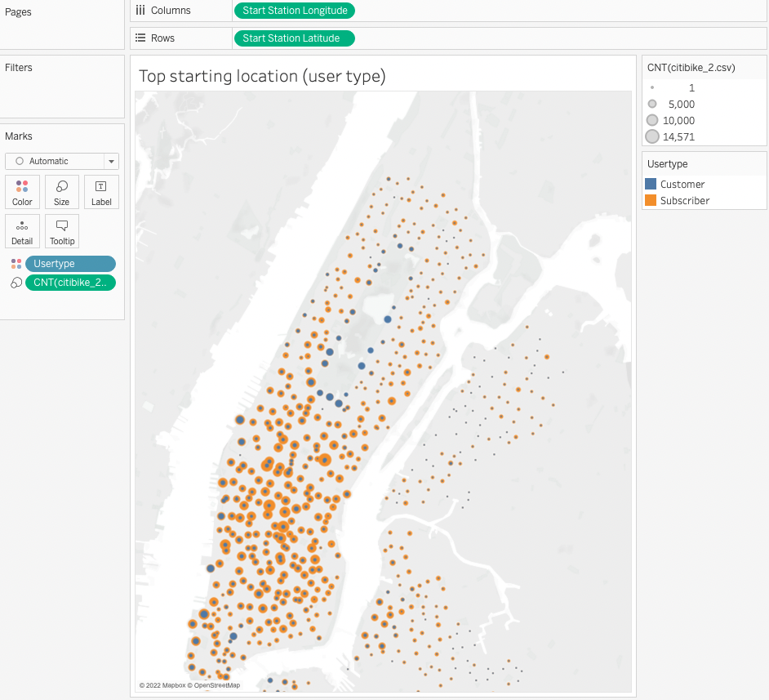
Task: Select the Subscriber legend label
Action: coord(685,201)
